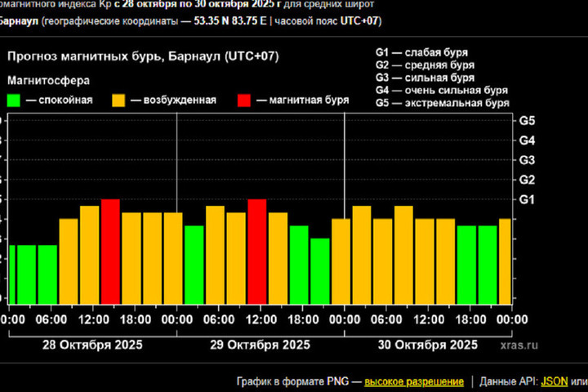Select the 30 Октября 2025 date label
This screenshot has width=588, height=392.
tap(427, 344)
